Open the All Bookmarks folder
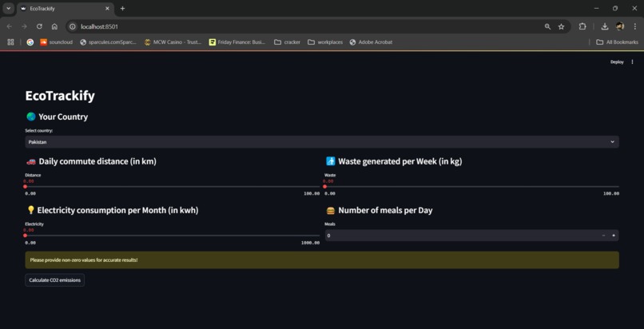 [x=618, y=42]
